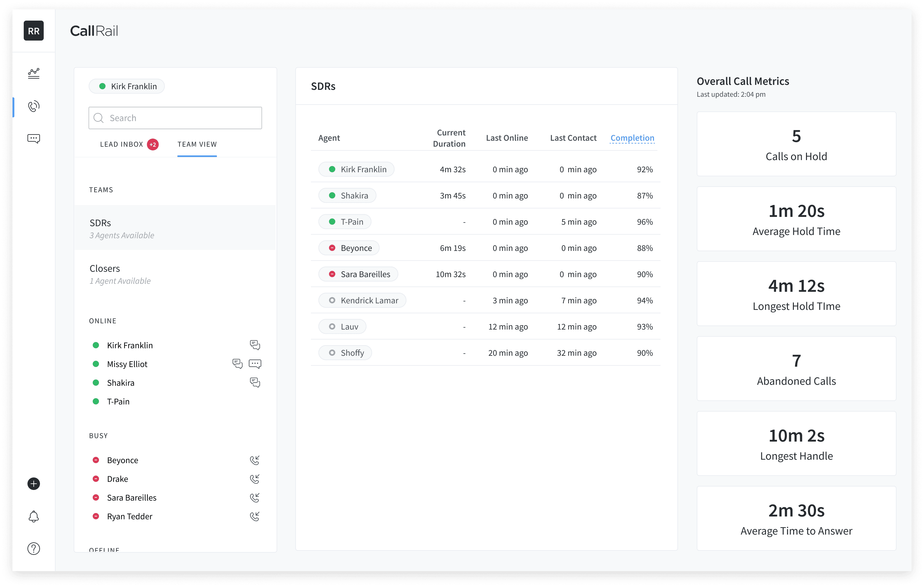Click the plus create button in sidebar
Image resolution: width=924 pixels, height=587 pixels.
(x=34, y=483)
